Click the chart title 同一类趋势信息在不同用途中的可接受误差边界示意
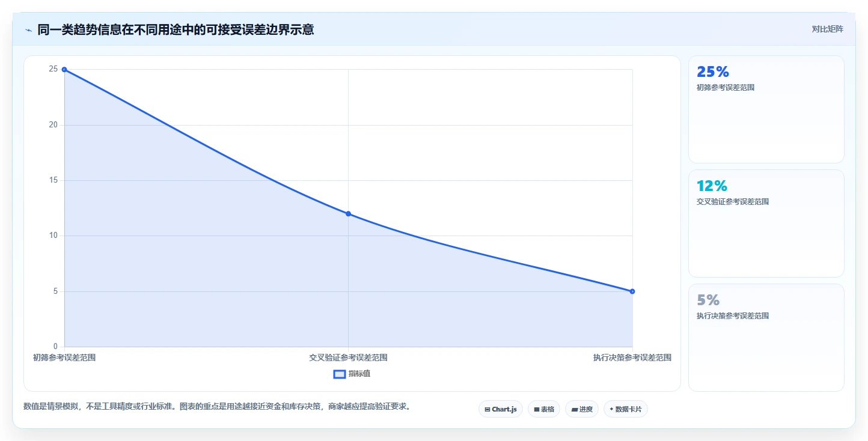 (x=176, y=29)
